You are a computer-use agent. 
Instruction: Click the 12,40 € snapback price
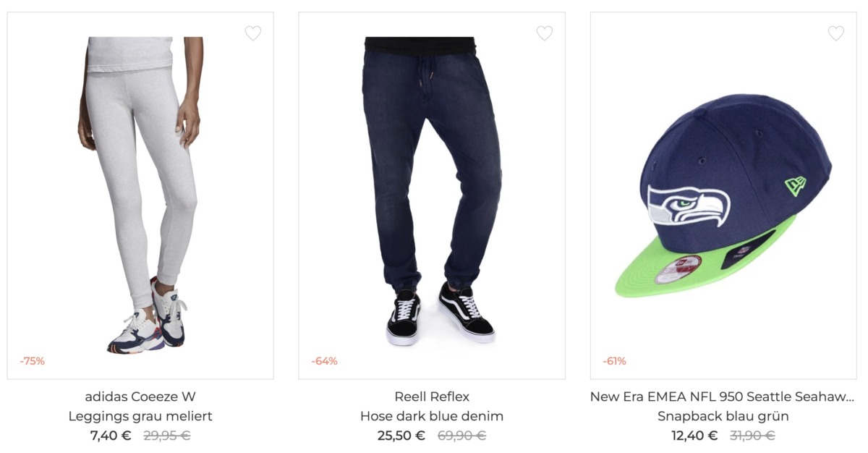click(694, 436)
